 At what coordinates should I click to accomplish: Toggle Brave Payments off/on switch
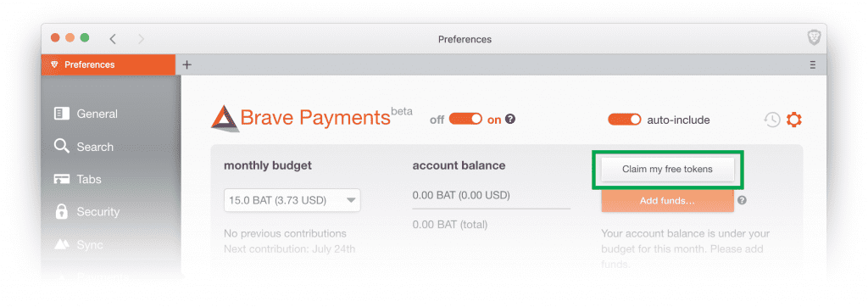pyautogui.click(x=465, y=119)
